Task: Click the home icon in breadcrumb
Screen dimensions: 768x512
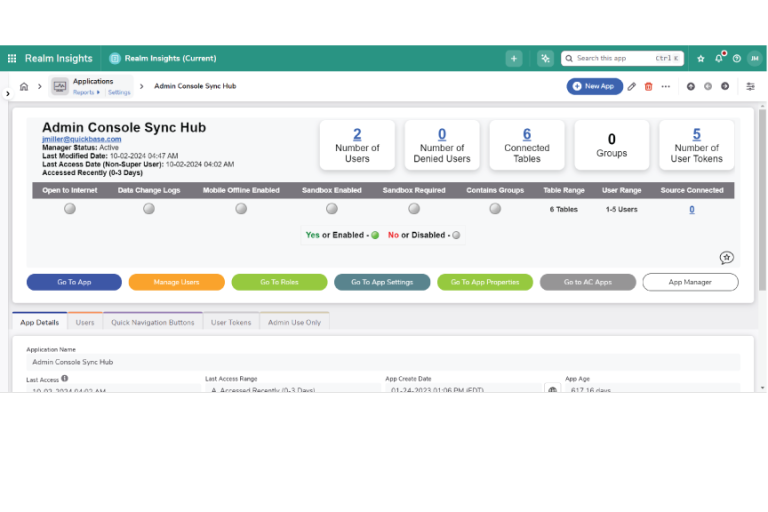Action: pyautogui.click(x=24, y=87)
